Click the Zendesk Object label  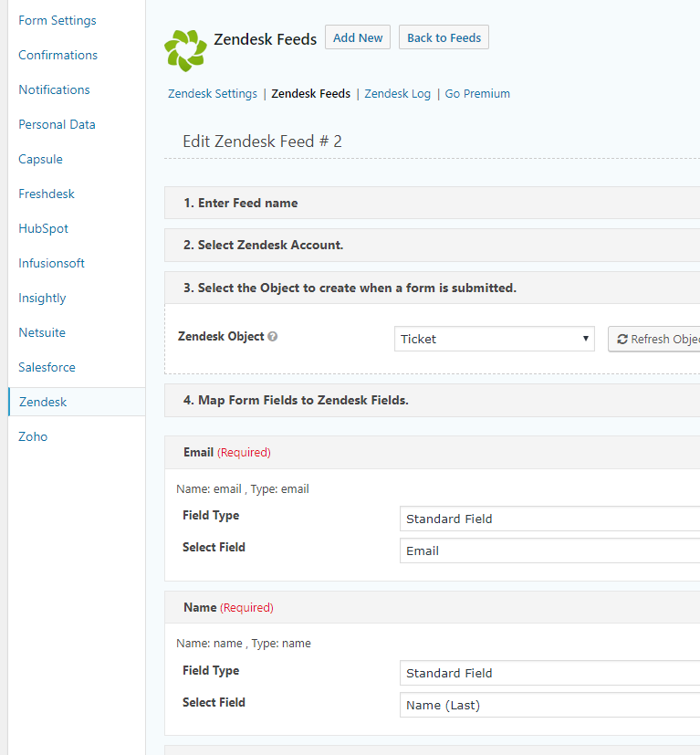pyautogui.click(x=221, y=336)
